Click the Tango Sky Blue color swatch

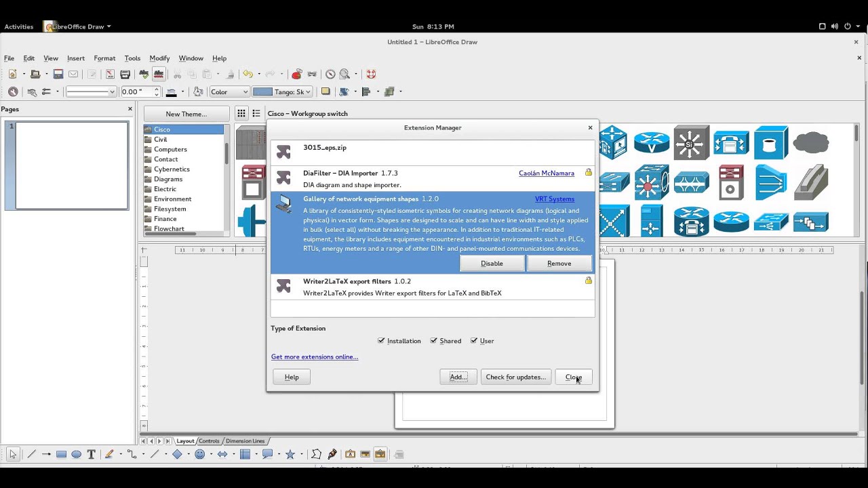(262, 91)
